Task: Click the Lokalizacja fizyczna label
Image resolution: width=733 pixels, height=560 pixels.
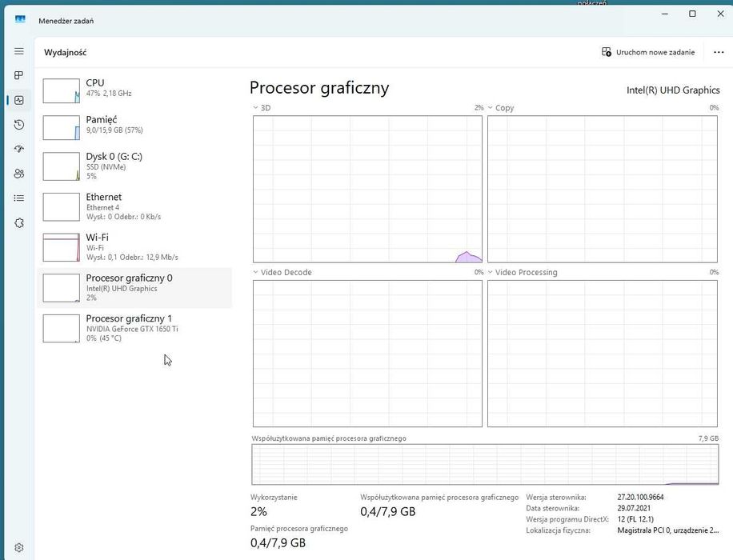Action: tap(559, 530)
